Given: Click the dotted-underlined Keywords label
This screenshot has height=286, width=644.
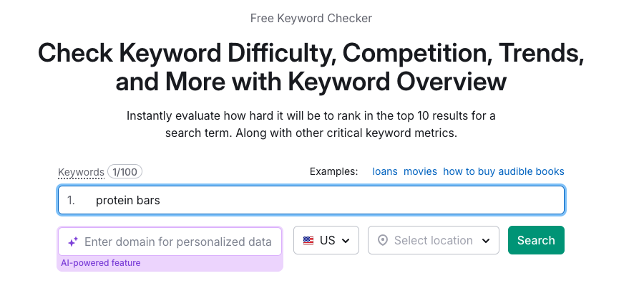Looking at the screenshot, I should (81, 172).
